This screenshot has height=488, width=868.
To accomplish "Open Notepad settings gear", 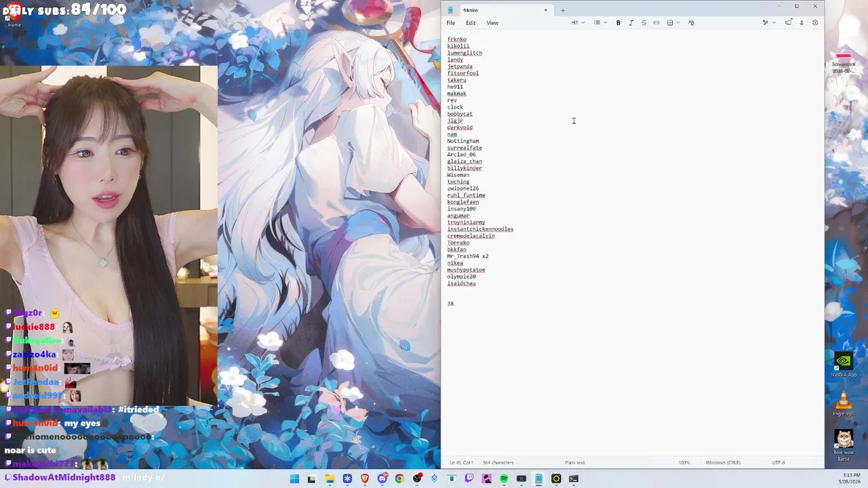I will tap(815, 23).
